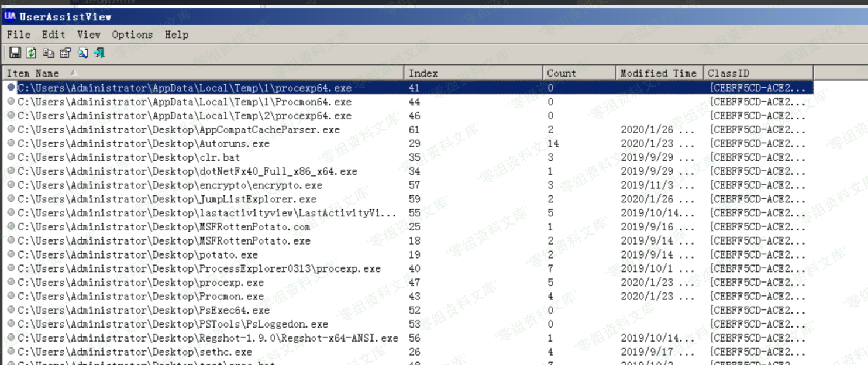Click the ClassID column header

click(x=728, y=73)
